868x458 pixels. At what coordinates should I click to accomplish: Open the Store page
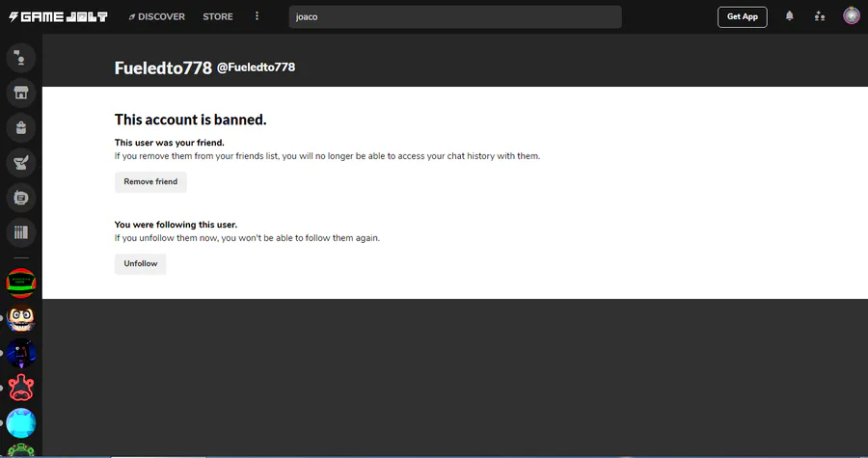(218, 16)
